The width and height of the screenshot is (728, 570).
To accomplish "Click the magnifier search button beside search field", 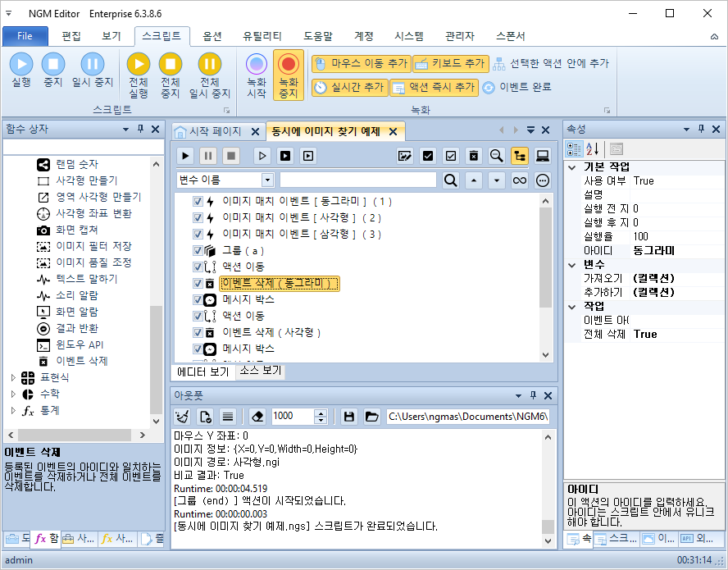I will (x=450, y=180).
